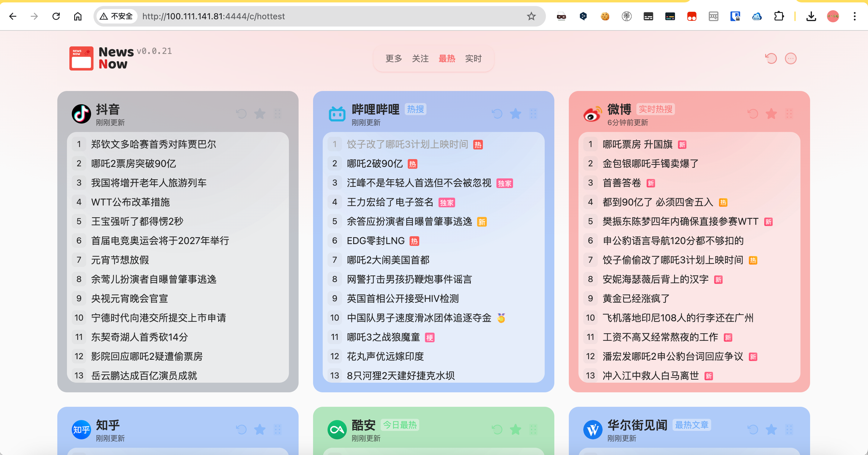Open the 微博 eye logo
Image resolution: width=868 pixels, height=455 pixels.
(x=593, y=114)
